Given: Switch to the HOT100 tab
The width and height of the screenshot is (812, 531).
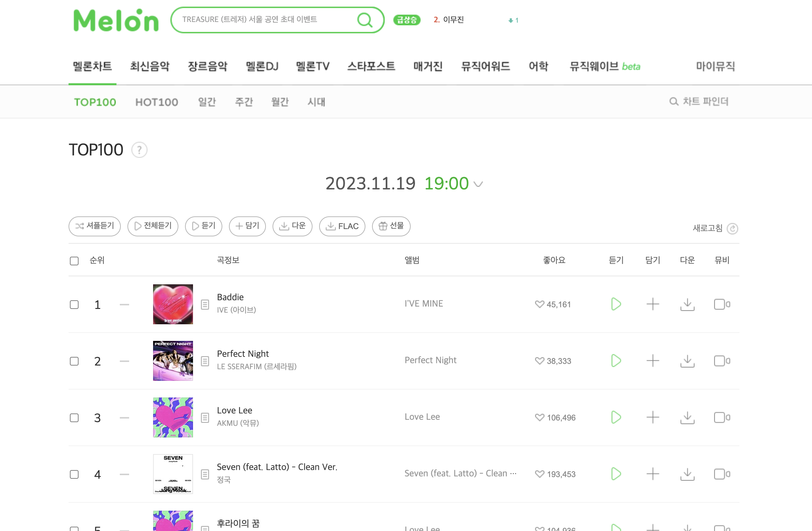Looking at the screenshot, I should point(157,102).
